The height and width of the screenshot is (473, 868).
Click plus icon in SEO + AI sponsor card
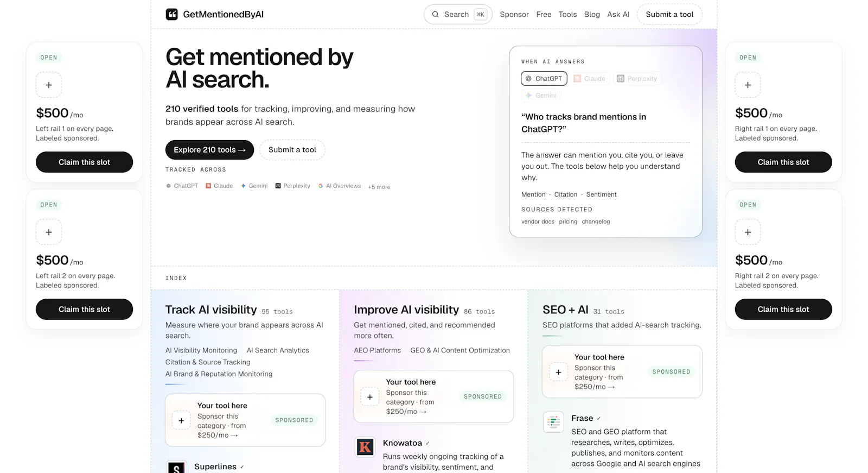[x=558, y=372]
